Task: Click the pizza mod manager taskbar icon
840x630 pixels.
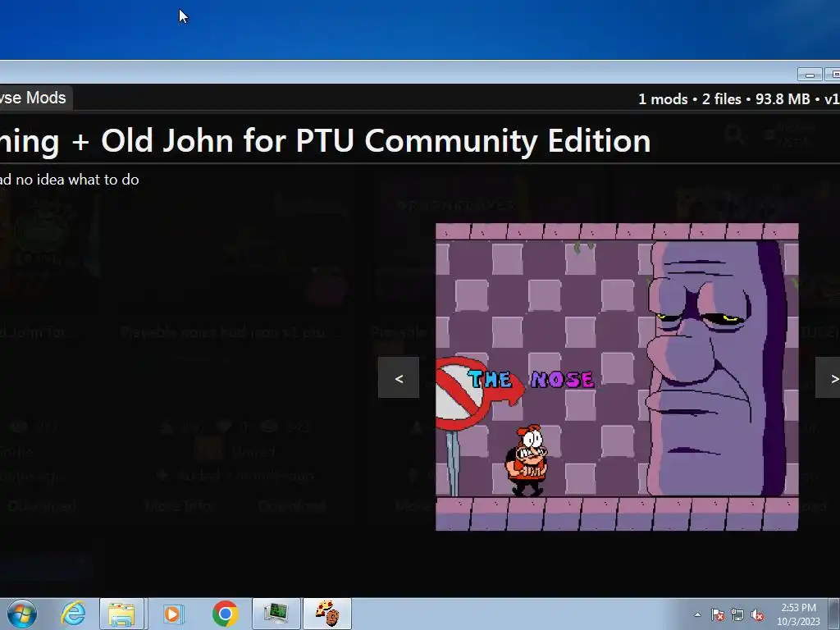Action: tap(327, 614)
